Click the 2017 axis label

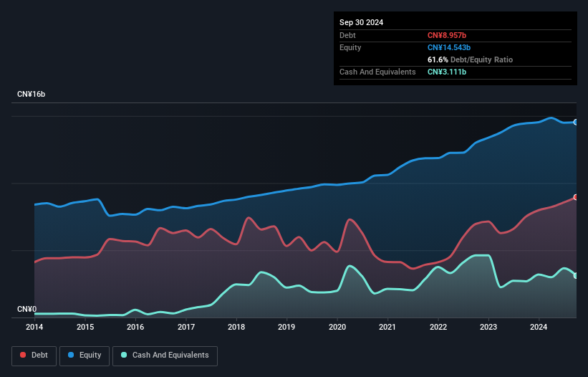(186, 327)
